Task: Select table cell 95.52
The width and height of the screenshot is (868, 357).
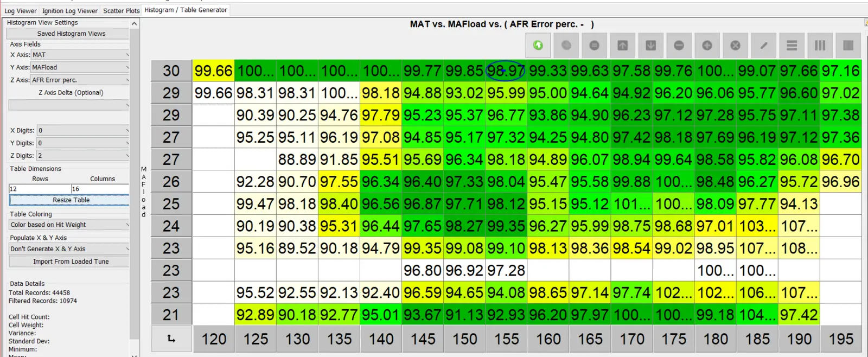Action: [x=256, y=293]
